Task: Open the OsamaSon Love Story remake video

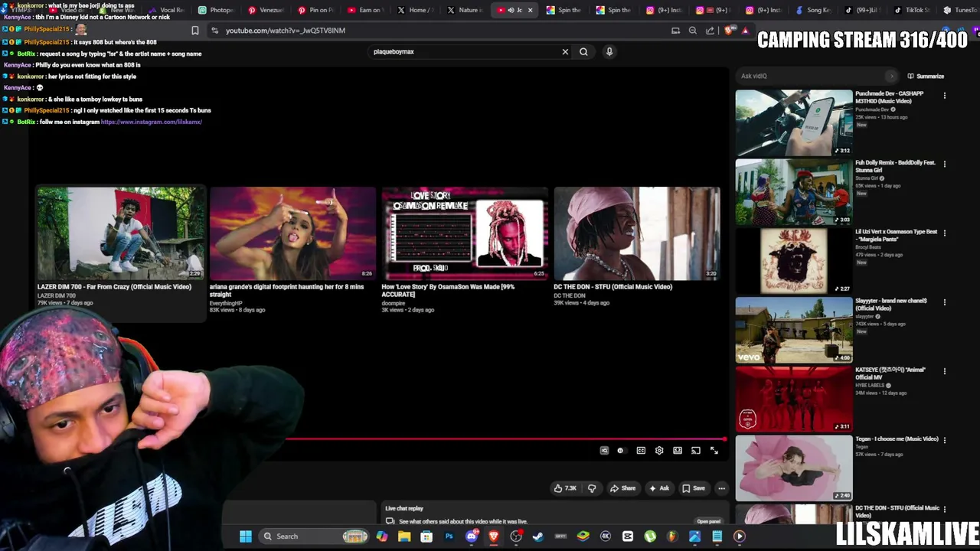Action: coord(465,233)
